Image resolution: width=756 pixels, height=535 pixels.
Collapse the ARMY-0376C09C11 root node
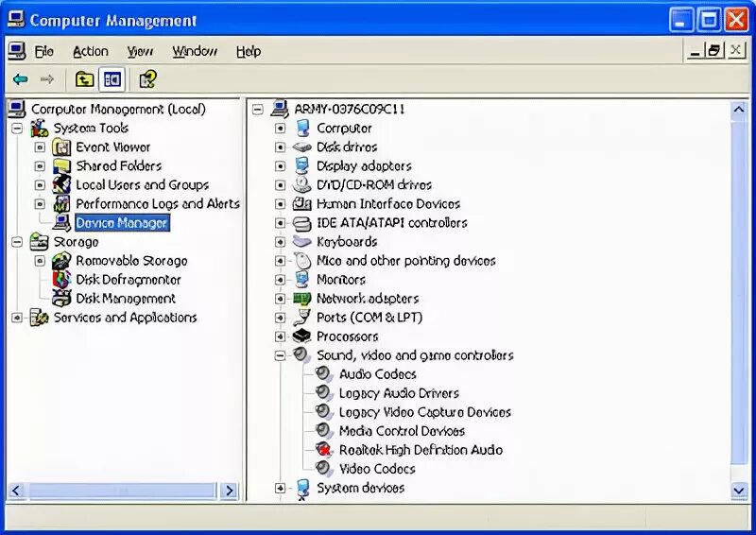[x=257, y=110]
